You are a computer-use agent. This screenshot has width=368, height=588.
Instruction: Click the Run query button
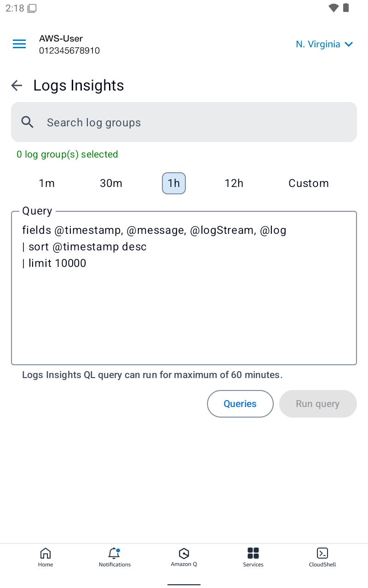318,404
